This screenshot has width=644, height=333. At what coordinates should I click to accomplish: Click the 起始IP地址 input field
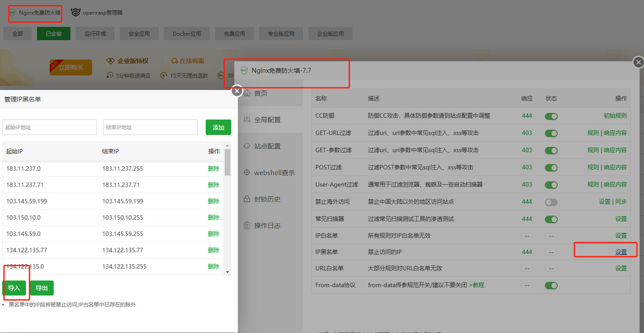[49, 127]
